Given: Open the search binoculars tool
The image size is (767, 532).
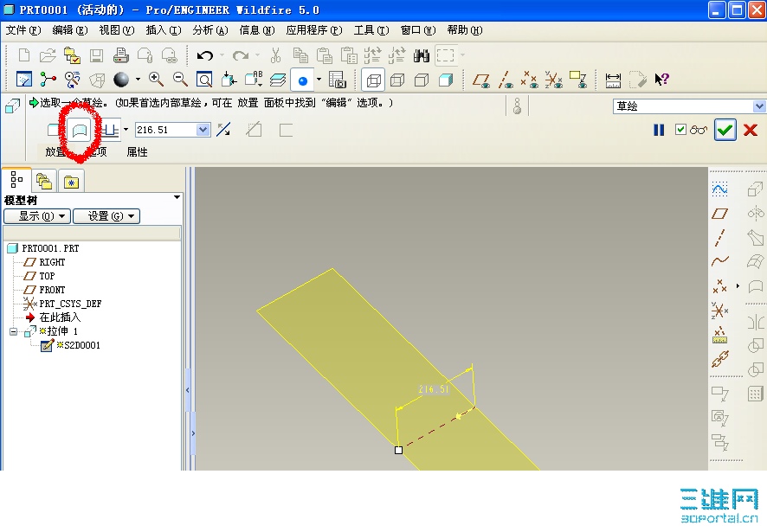Looking at the screenshot, I should pos(422,55).
